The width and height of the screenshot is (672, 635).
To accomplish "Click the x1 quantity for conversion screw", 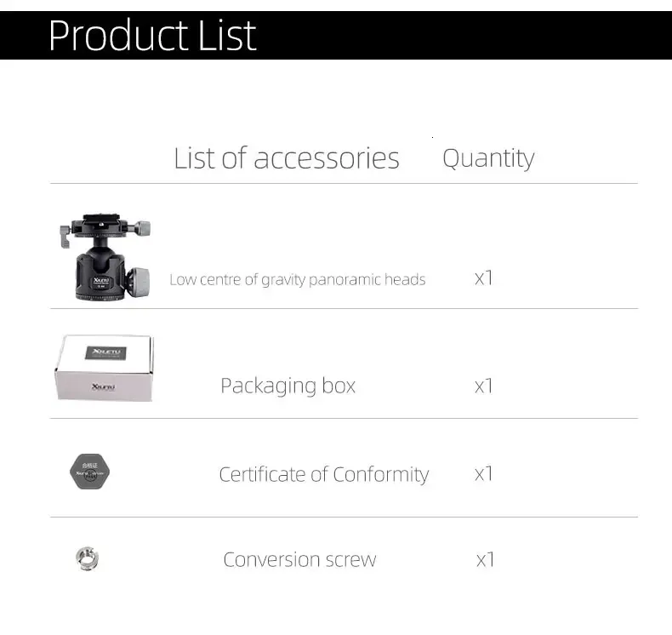I will click(x=485, y=559).
